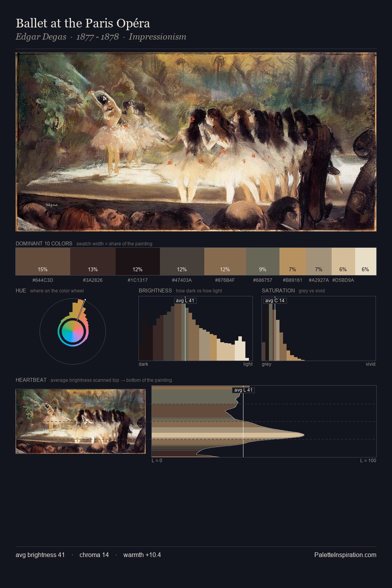Click the hex code '#644C3D' text
The image size is (392, 588).
pyautogui.click(x=43, y=280)
